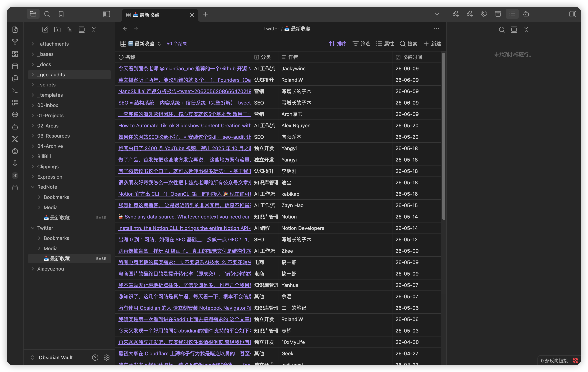The image size is (588, 372).
Task: Collapse all folders in file explorer
Action: [x=94, y=29]
